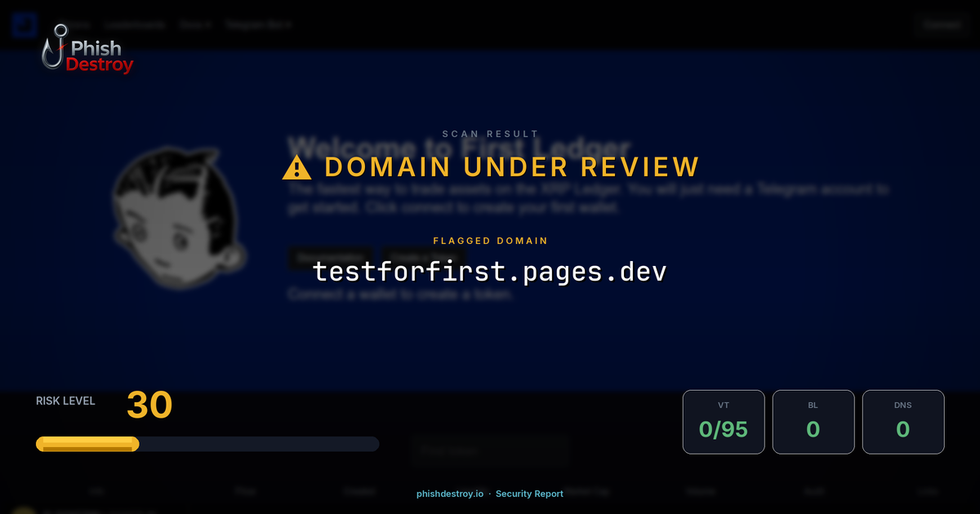Click the SCAN RESULT heading label
Viewport: 980px width, 514px height.
click(490, 133)
